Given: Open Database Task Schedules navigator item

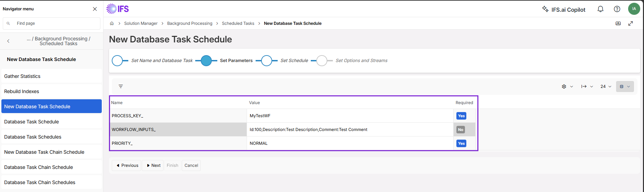Looking at the screenshot, I should 51,137.
